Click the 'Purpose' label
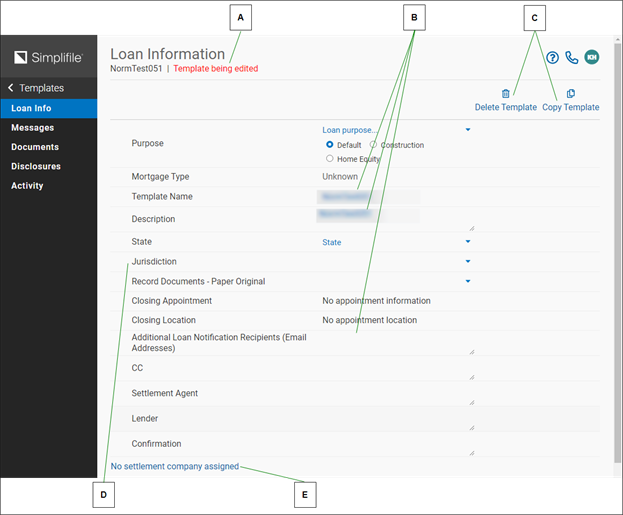The width and height of the screenshot is (623, 515). (x=147, y=143)
